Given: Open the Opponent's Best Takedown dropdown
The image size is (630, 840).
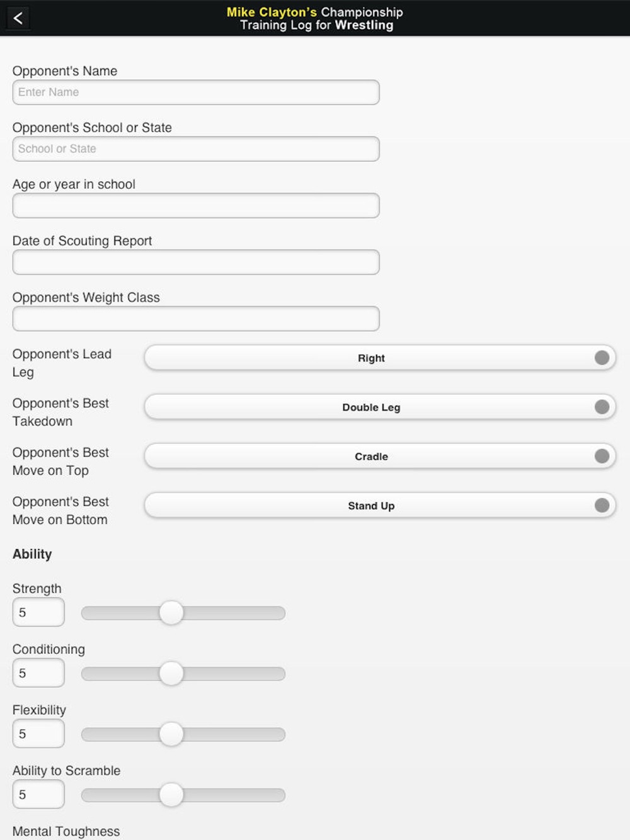Looking at the screenshot, I should click(x=380, y=407).
